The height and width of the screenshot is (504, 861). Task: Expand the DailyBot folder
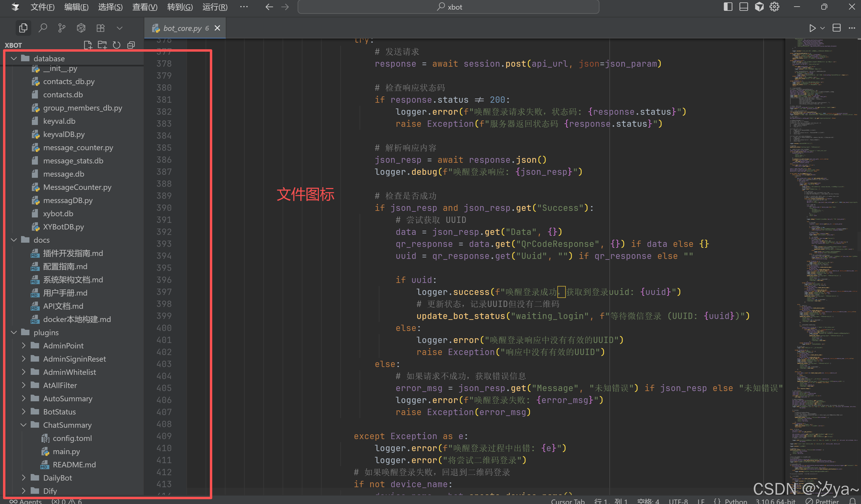(x=23, y=478)
